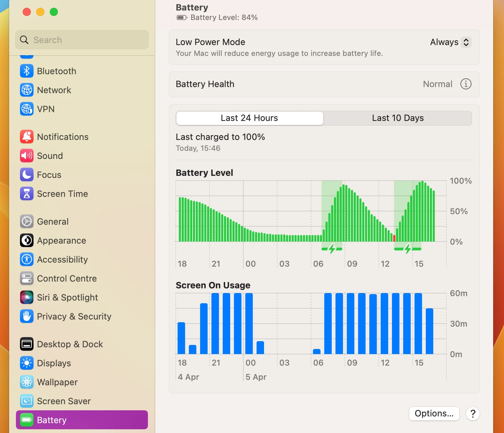
Task: Click the Options... button
Action: pos(434,413)
